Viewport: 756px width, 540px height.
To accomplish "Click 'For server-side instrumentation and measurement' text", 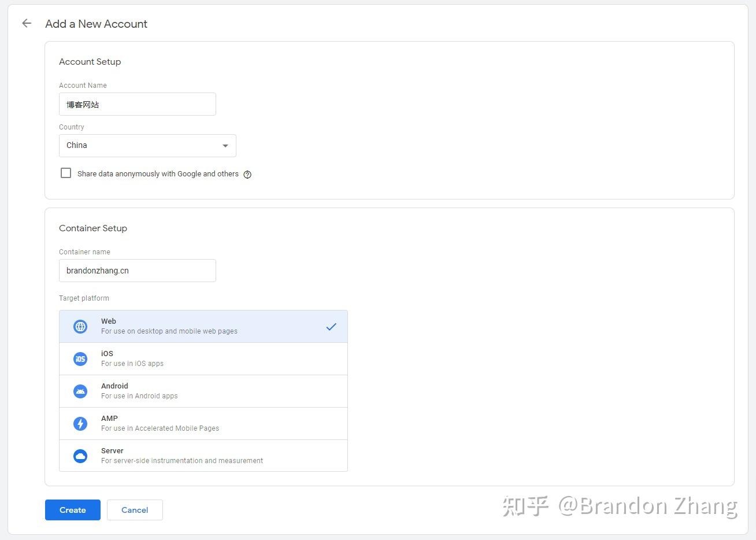I will click(182, 461).
